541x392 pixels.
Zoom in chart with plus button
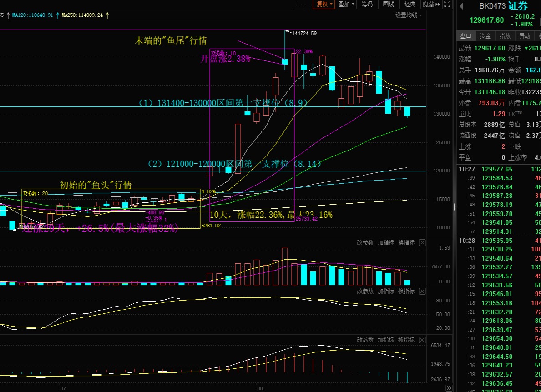coord(298,4)
